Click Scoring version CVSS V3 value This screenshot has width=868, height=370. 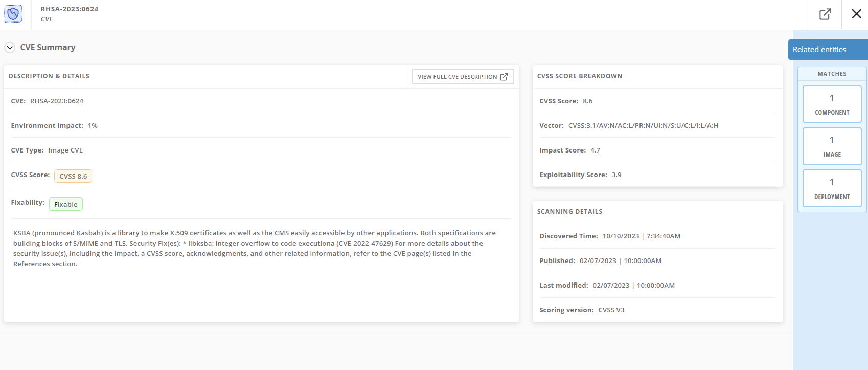[x=611, y=310]
